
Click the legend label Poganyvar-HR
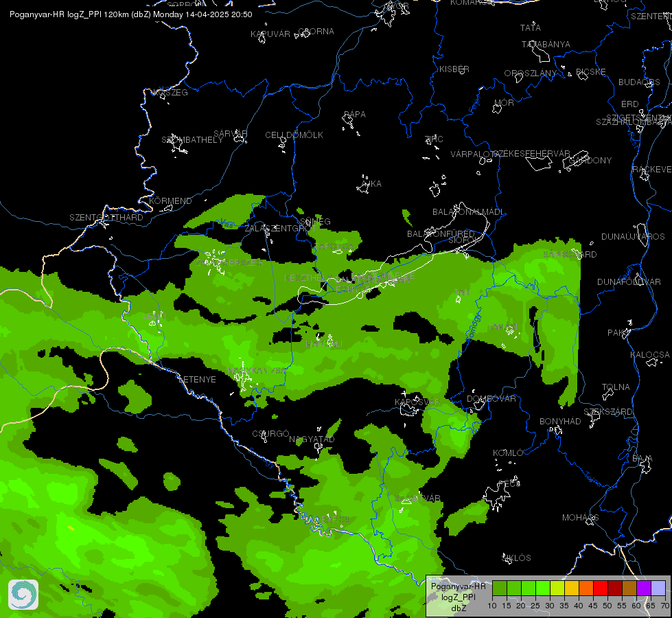point(458,586)
